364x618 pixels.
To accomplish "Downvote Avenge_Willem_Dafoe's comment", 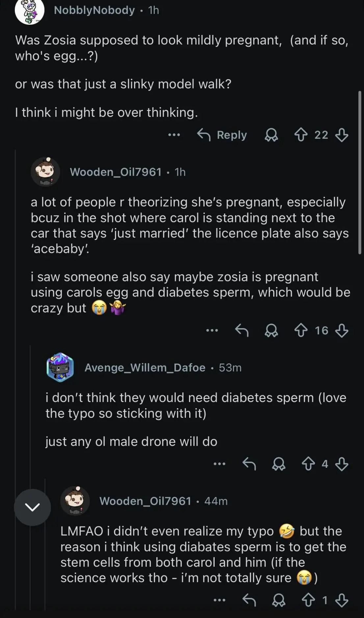I will 342,464.
